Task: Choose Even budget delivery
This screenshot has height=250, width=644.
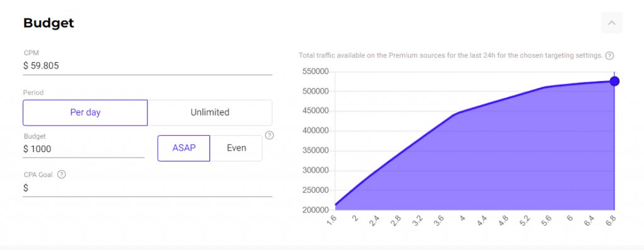Action: pyautogui.click(x=236, y=148)
